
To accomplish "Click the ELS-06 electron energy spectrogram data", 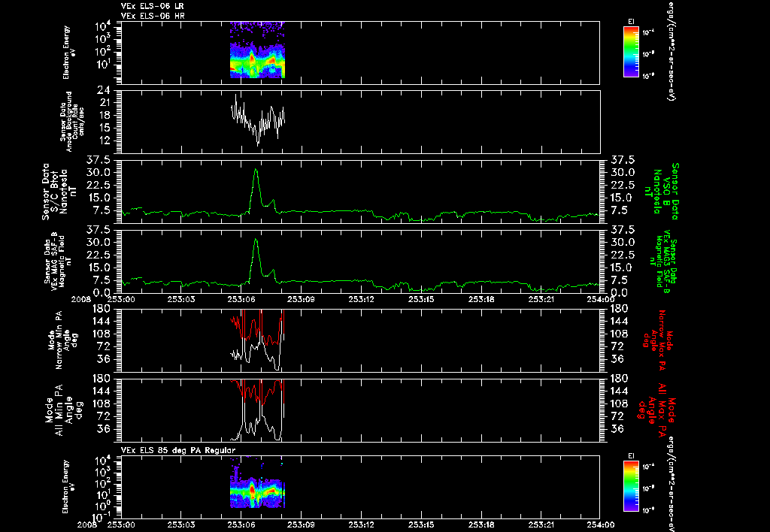I will [257, 50].
